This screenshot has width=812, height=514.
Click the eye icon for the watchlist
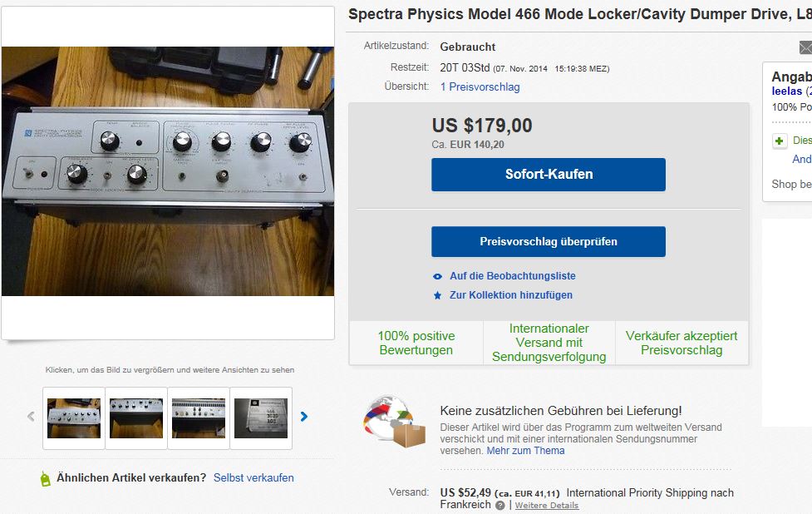tap(438, 276)
